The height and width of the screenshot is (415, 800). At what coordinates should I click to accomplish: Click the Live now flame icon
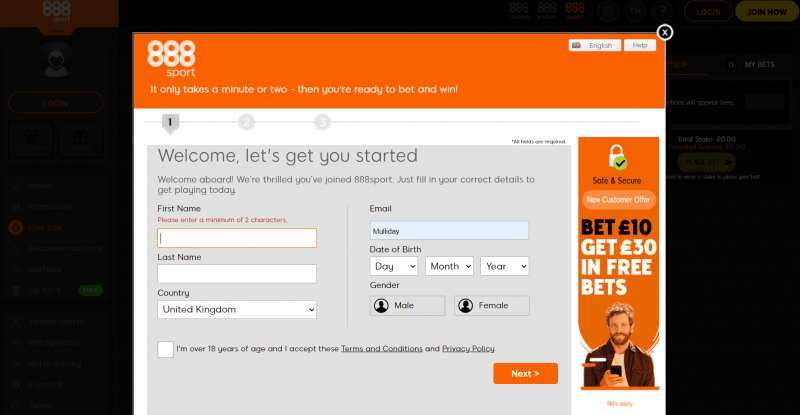pos(16,227)
